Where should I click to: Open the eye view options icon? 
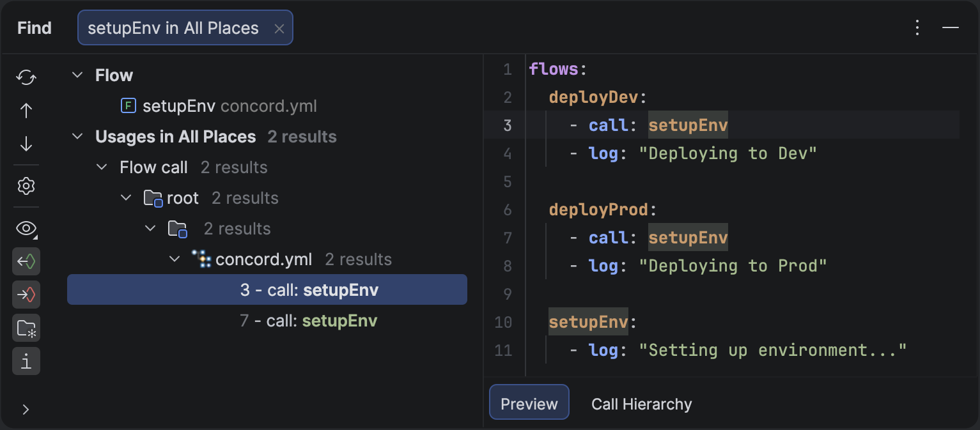pos(26,229)
